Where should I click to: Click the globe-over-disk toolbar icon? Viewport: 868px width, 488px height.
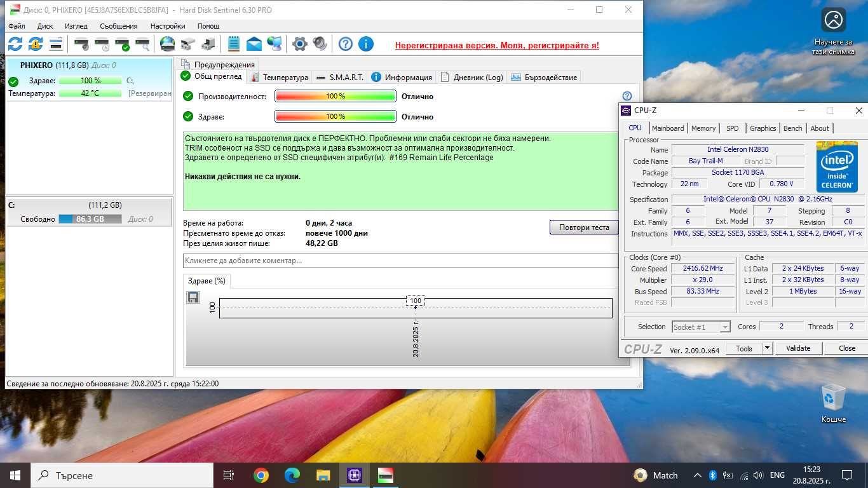(167, 44)
